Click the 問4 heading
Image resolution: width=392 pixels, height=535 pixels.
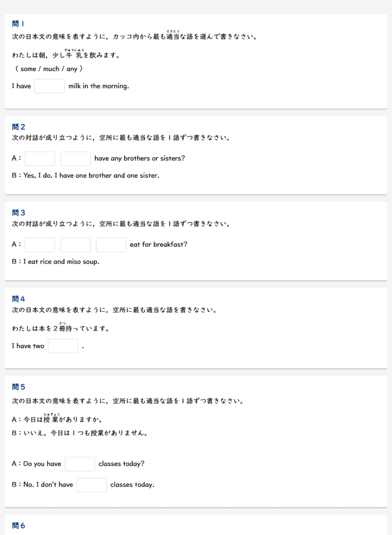[x=19, y=299]
